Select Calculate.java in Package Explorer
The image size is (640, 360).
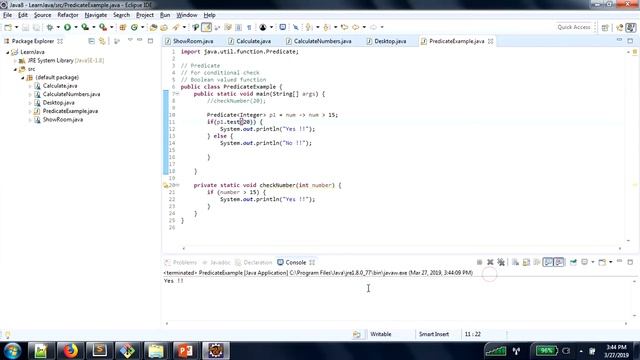tap(60, 86)
